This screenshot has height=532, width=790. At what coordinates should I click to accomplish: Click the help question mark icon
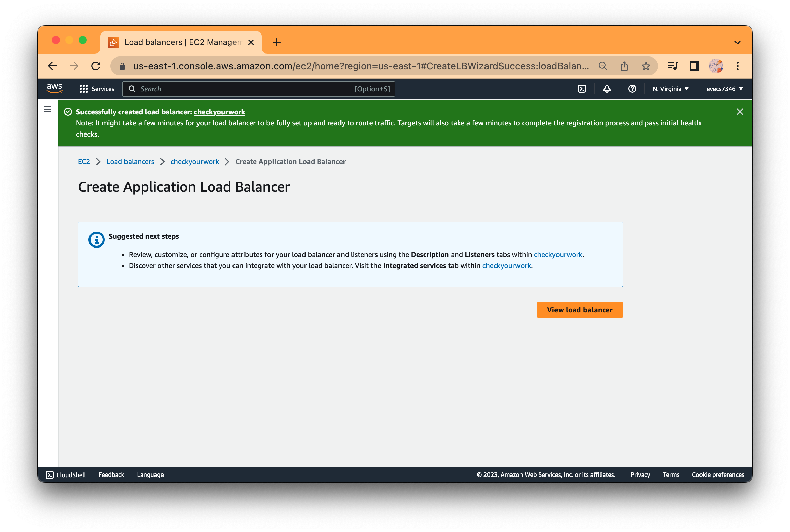point(633,88)
